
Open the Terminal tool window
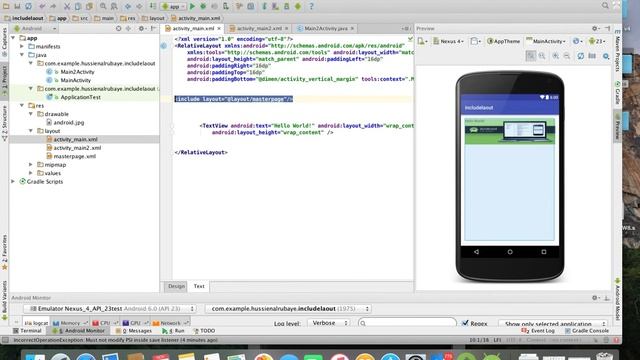pyautogui.click(x=27, y=331)
